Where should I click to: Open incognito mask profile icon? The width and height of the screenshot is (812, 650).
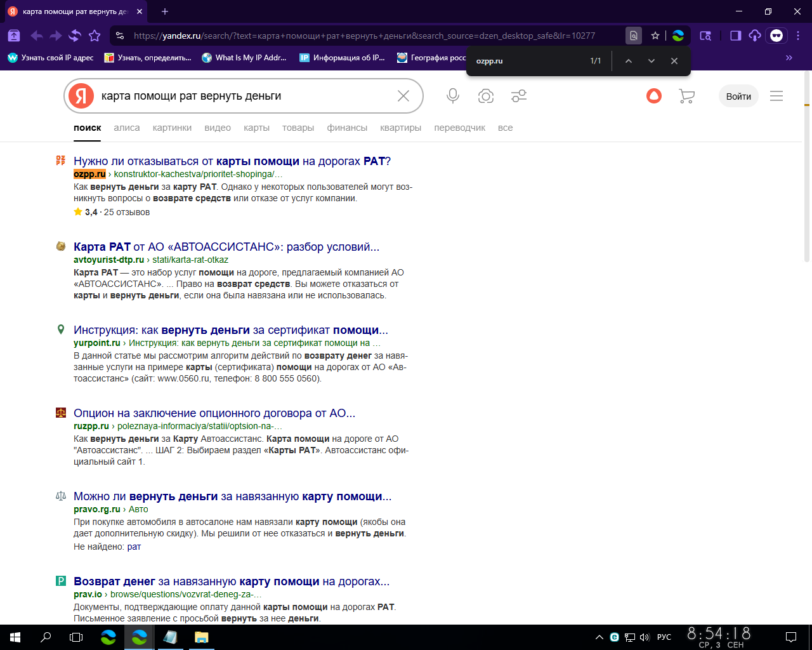776,36
